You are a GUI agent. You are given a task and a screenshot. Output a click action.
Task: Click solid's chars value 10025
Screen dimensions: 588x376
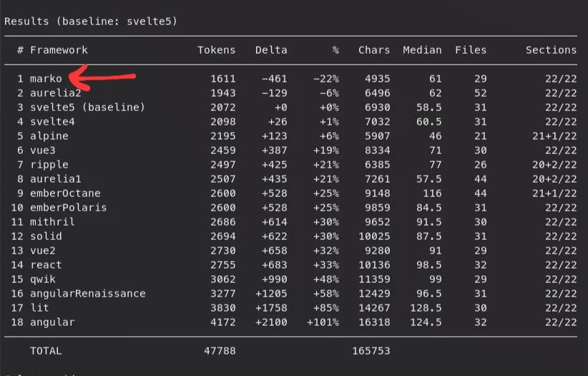374,236
